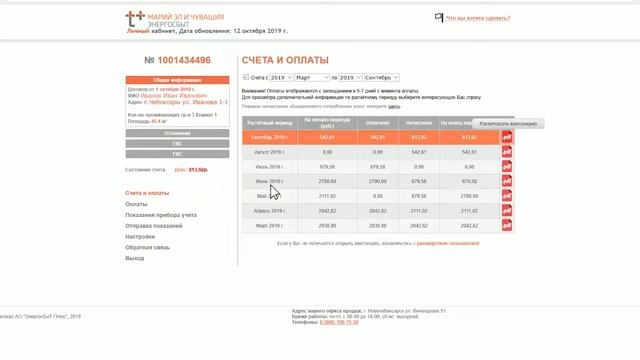This screenshot has height=360, width=640.
Task: Open the PDF receipt for Июль 2019
Action: click(507, 167)
